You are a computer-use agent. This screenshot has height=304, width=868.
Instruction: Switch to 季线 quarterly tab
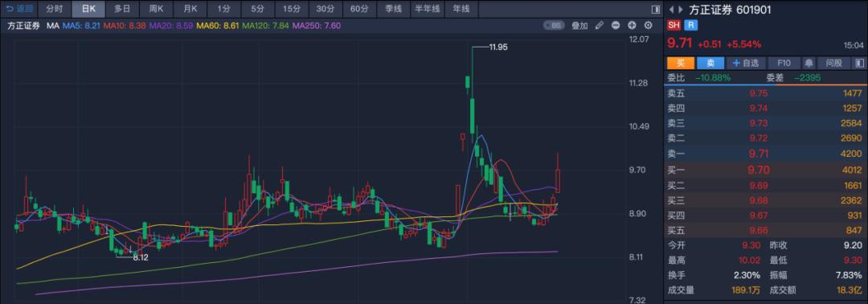pos(393,9)
